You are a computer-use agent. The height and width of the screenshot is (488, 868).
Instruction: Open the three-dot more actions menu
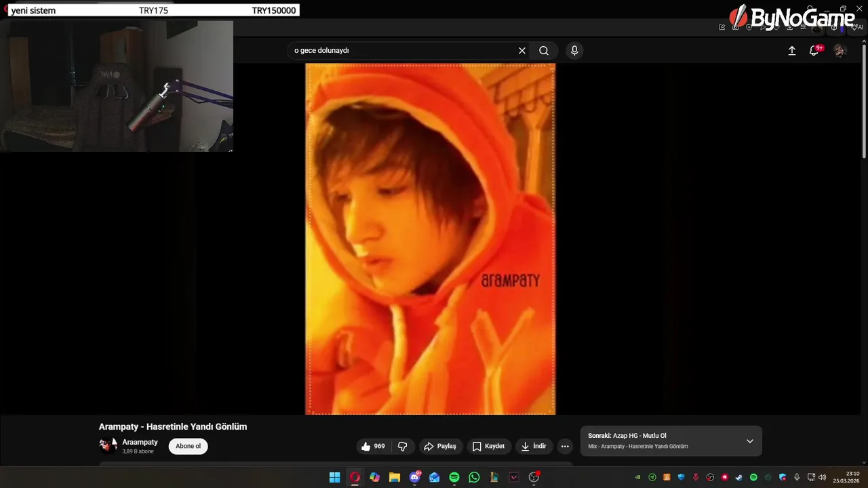(565, 446)
